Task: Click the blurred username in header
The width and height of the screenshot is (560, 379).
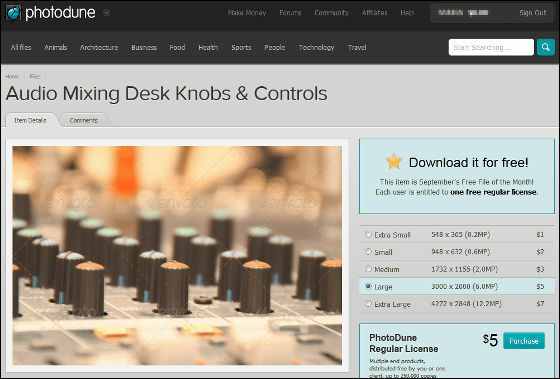Action: point(463,13)
